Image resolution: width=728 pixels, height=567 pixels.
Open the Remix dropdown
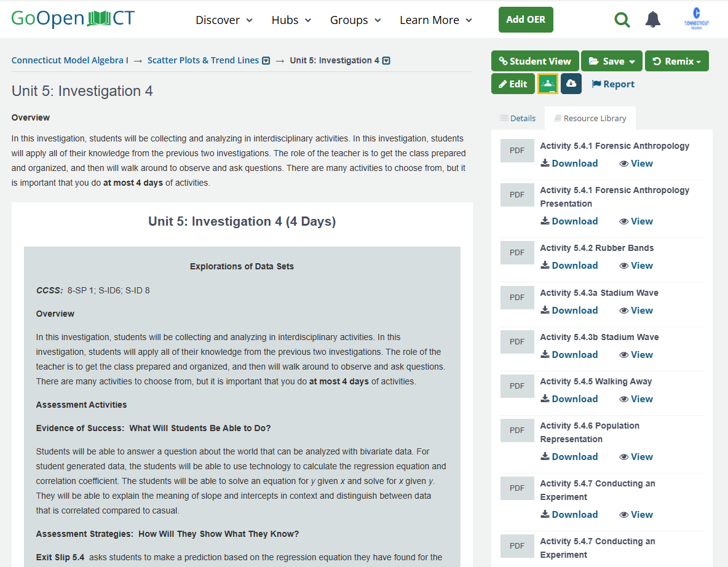[x=676, y=61]
